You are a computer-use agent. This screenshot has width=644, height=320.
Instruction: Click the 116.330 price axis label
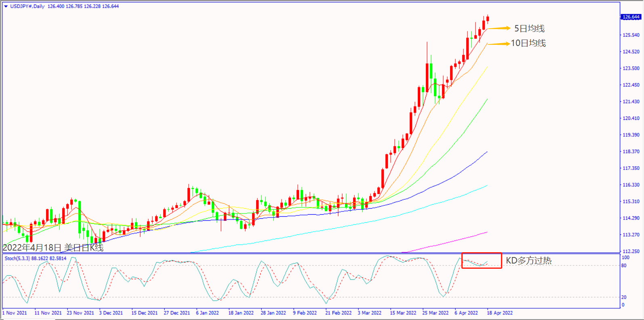pos(631,185)
